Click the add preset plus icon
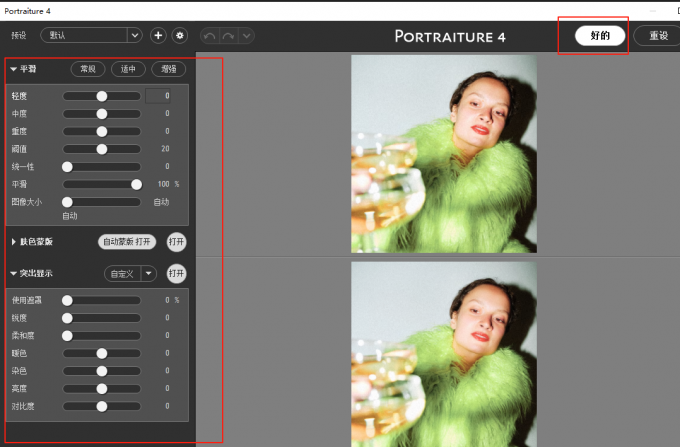 coord(158,35)
